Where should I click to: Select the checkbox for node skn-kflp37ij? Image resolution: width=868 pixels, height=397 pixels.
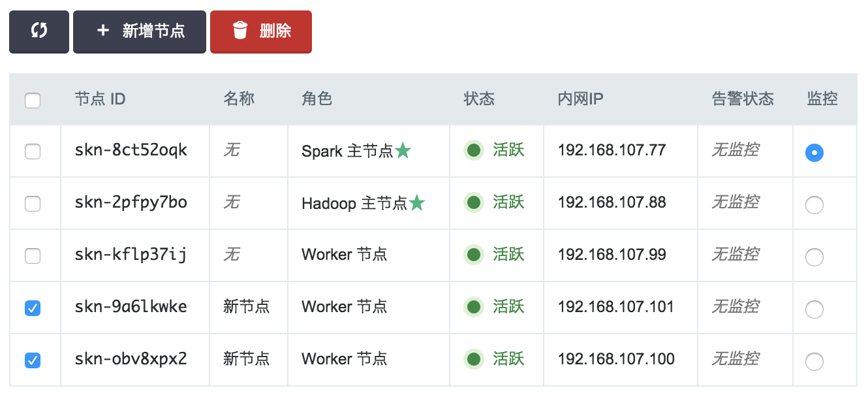pos(33,256)
